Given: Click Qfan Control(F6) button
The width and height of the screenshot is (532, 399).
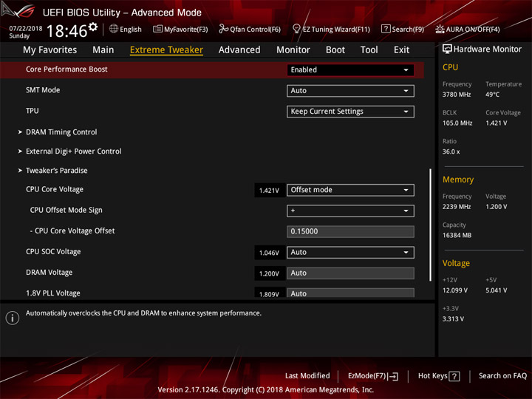Looking at the screenshot, I should coord(250,29).
